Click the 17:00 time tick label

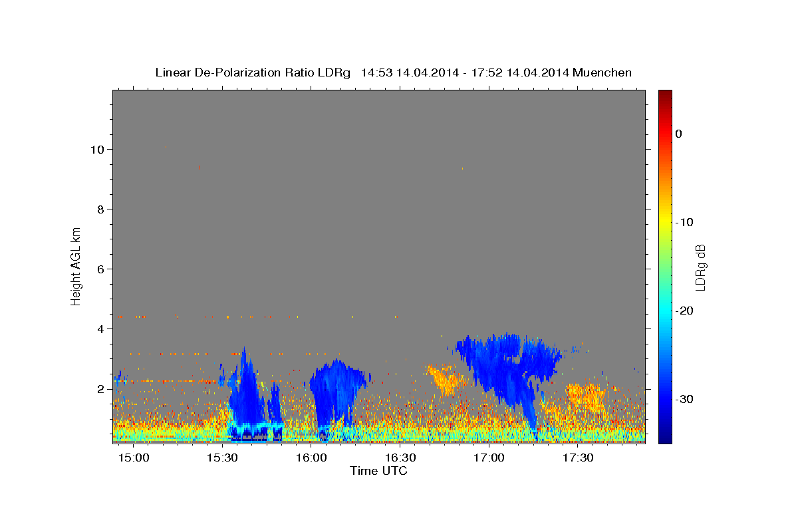pos(489,458)
